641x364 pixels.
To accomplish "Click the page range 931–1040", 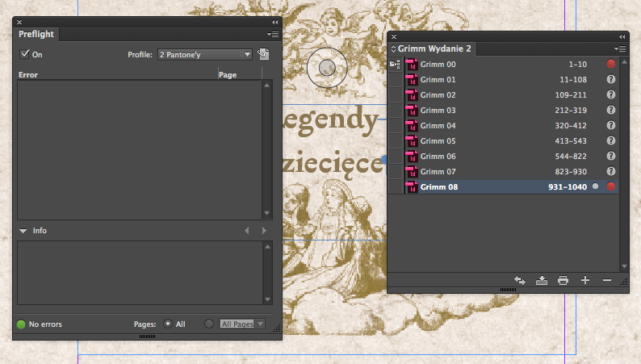I will coord(568,186).
